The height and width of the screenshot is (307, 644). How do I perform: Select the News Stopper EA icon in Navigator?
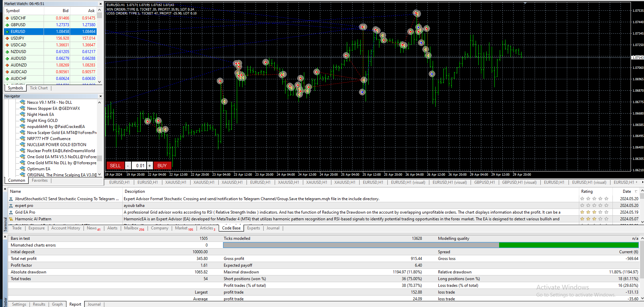(22, 108)
